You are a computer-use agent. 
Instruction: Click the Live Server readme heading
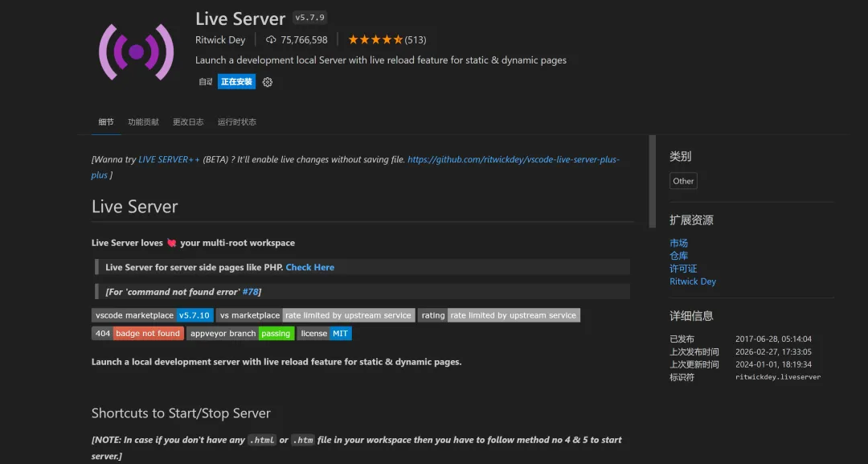(x=134, y=207)
